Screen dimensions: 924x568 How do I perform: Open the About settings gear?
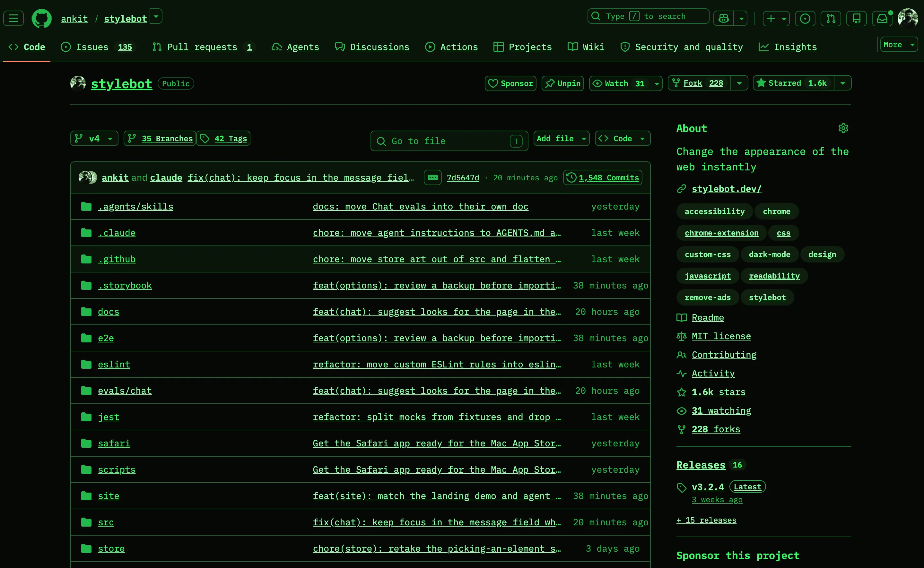click(x=843, y=128)
